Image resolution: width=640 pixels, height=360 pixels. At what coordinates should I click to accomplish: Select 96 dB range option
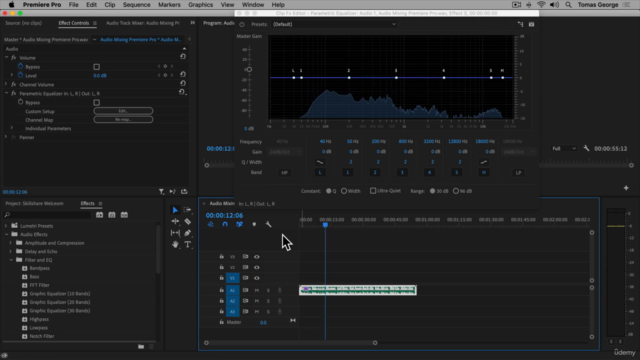pyautogui.click(x=456, y=191)
